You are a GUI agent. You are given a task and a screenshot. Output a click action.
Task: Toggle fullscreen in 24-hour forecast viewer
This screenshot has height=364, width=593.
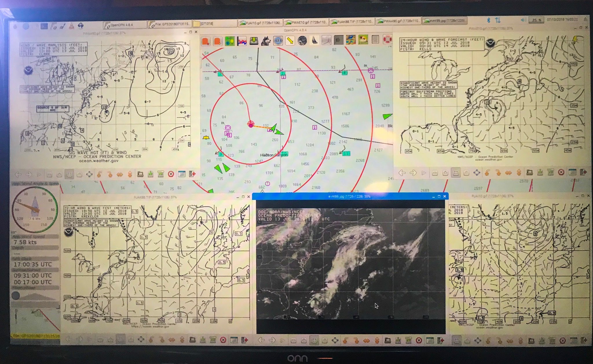point(477,173)
